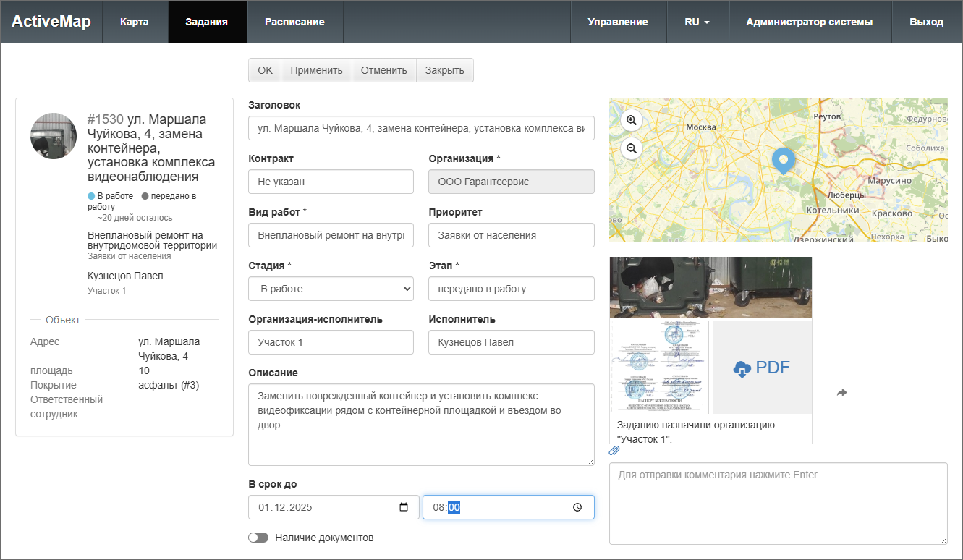Open the Стадия dropdown

tap(331, 289)
